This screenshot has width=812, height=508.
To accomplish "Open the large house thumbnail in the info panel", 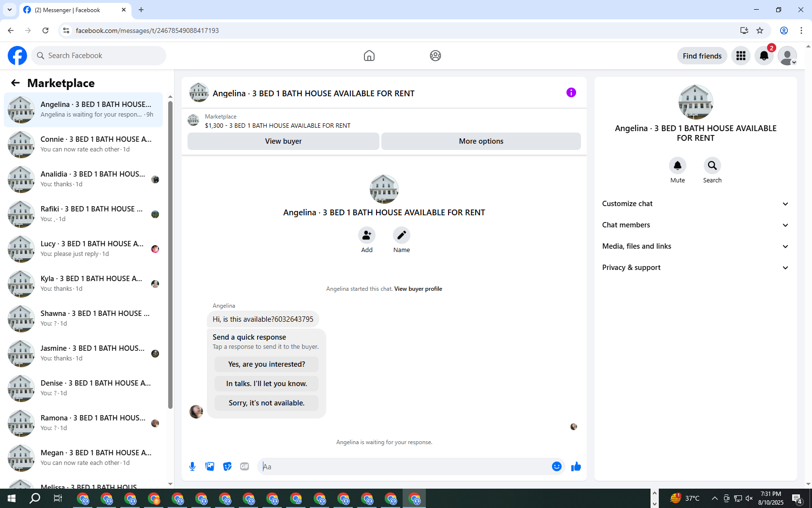I will 696,102.
